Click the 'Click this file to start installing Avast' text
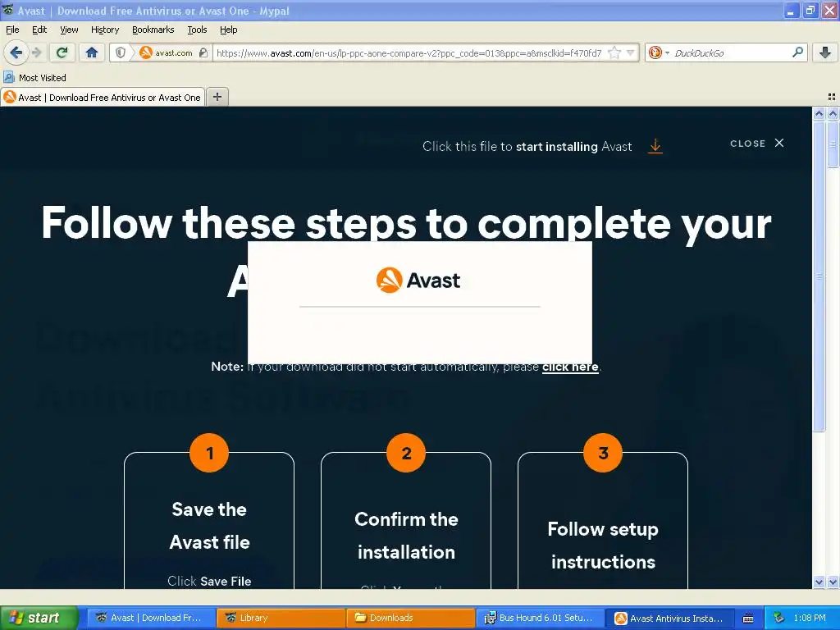Screen dimensions: 840x630 (x=527, y=146)
